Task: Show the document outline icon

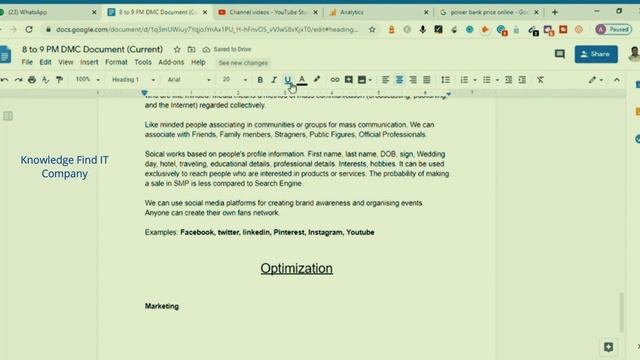Action: click(x=8, y=116)
